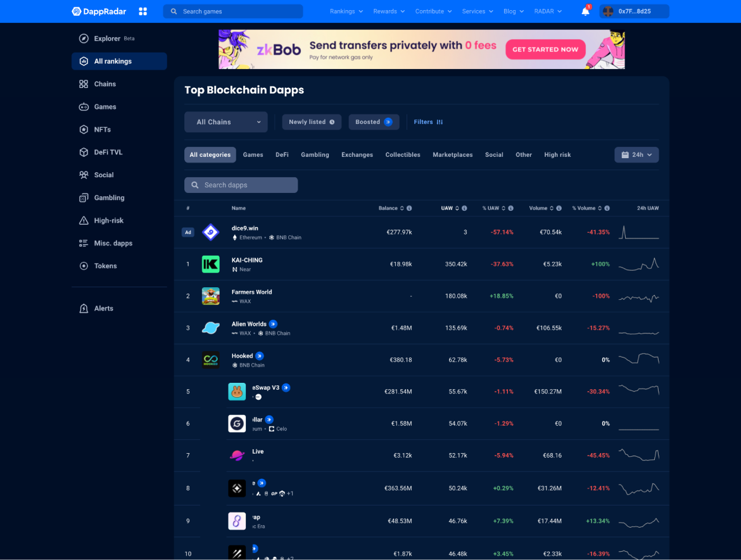
Task: Click the Balance column info icon
Action: [x=409, y=208]
